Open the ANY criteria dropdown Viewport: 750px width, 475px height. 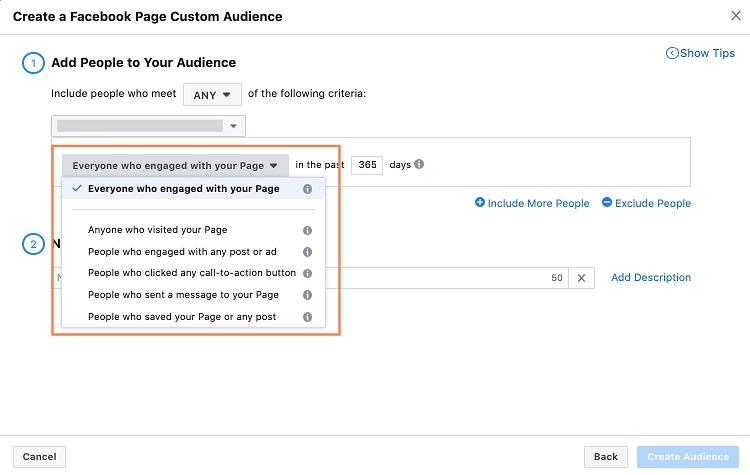point(211,95)
